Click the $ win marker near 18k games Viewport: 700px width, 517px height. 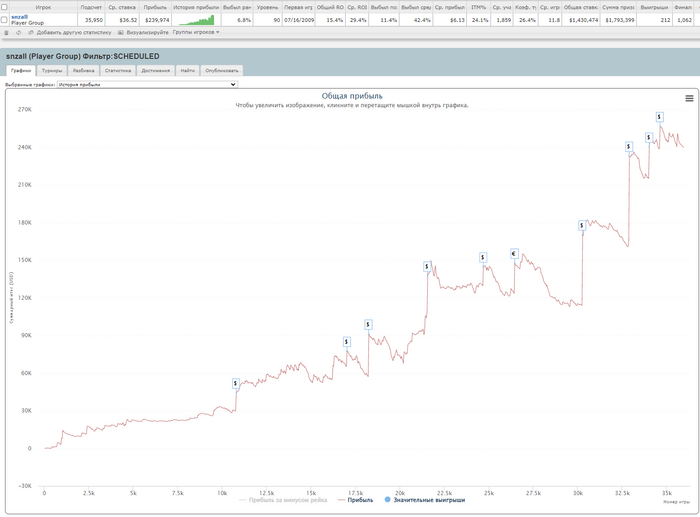coord(368,324)
